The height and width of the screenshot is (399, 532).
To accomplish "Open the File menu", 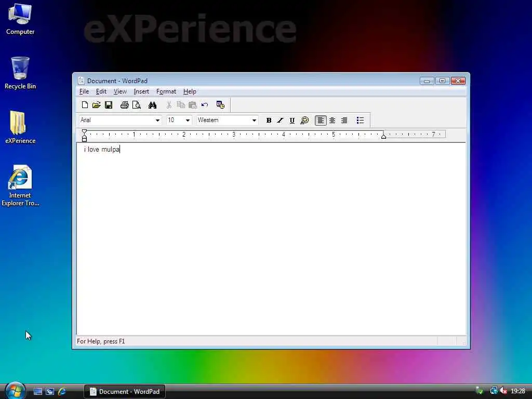I will (x=84, y=91).
